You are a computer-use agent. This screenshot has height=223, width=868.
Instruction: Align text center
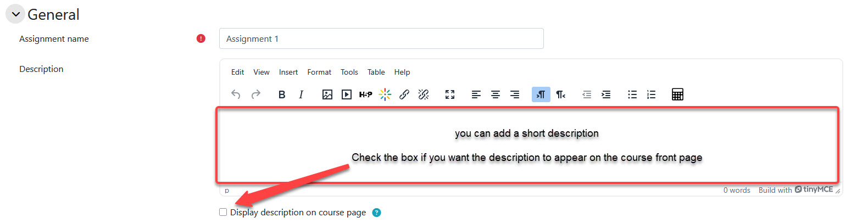(x=496, y=94)
